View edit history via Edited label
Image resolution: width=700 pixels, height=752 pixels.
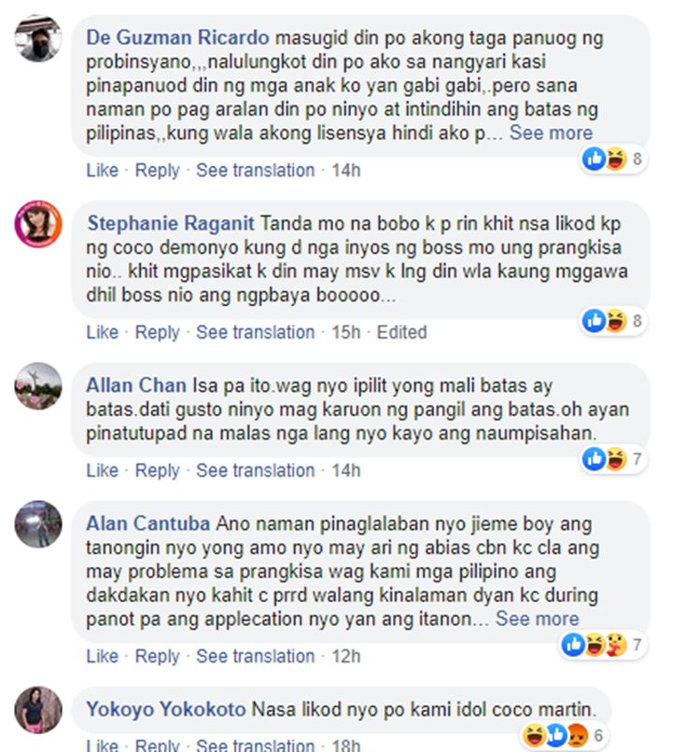[x=401, y=332]
